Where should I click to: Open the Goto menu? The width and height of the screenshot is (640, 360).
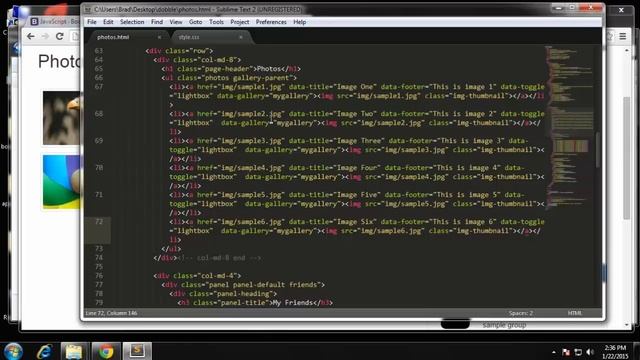tap(196, 22)
